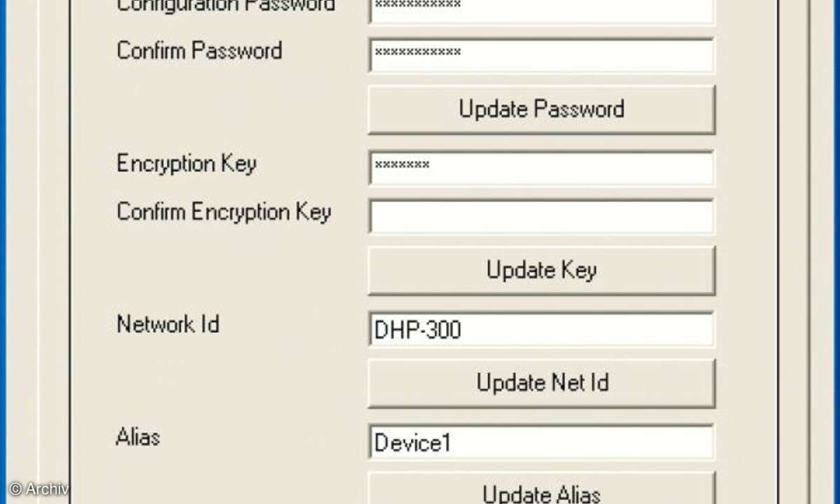This screenshot has width=840, height=504.
Task: Focus the Network Id input field
Action: pyautogui.click(x=540, y=329)
